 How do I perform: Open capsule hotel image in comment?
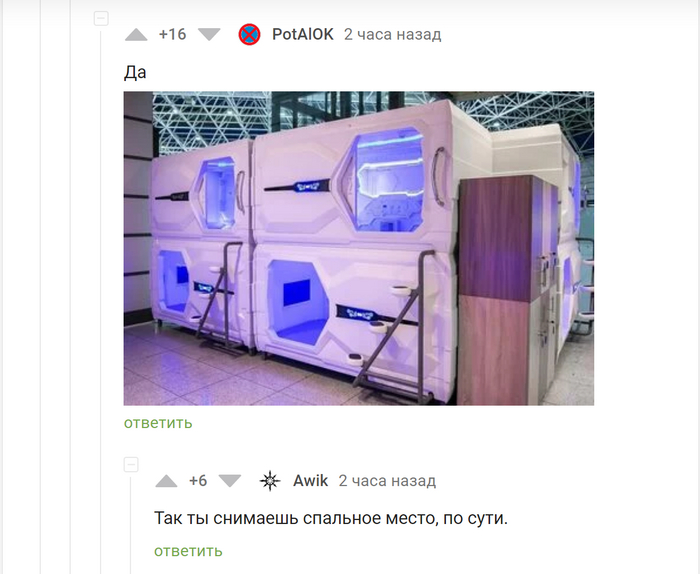pyautogui.click(x=358, y=248)
